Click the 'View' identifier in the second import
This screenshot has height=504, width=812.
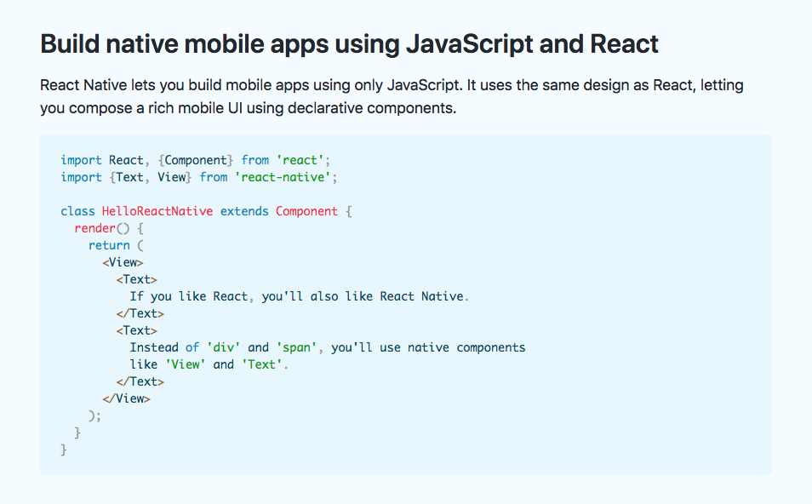click(x=172, y=177)
